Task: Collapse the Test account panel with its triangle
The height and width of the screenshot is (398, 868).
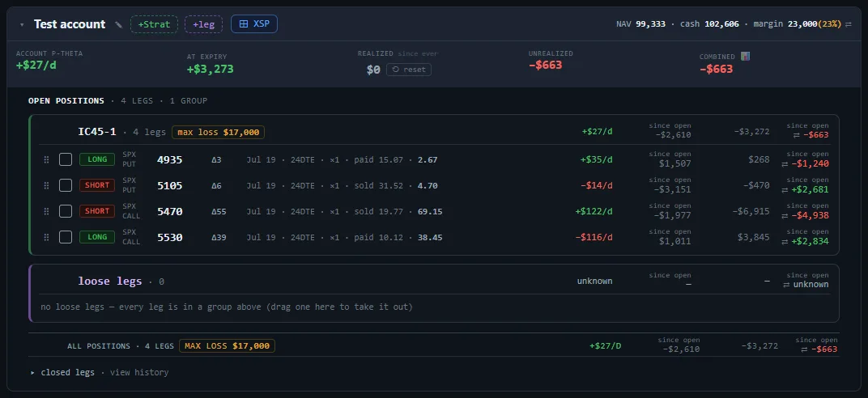Action: click(x=22, y=25)
